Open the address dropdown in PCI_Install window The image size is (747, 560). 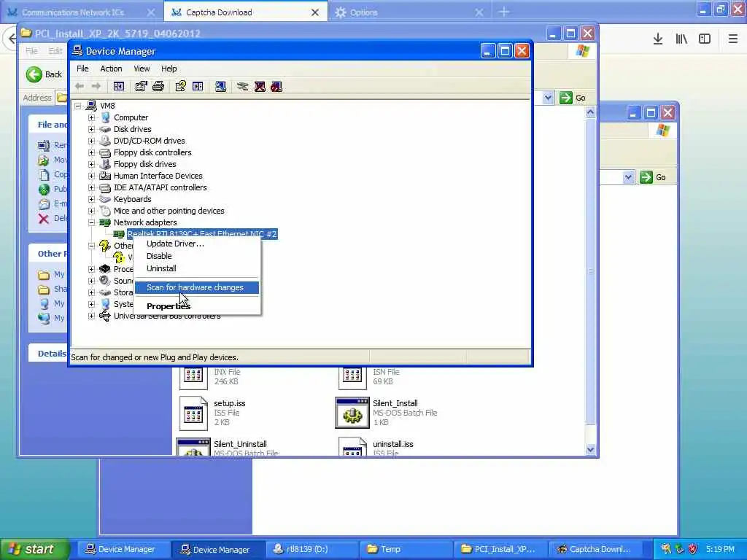pos(548,98)
